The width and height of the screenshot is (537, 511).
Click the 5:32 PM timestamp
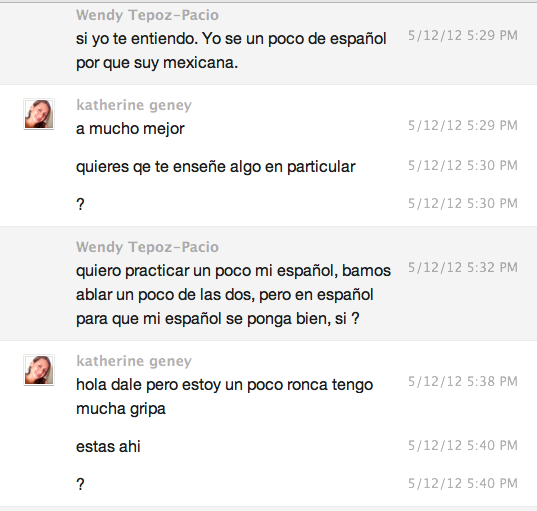(x=463, y=267)
